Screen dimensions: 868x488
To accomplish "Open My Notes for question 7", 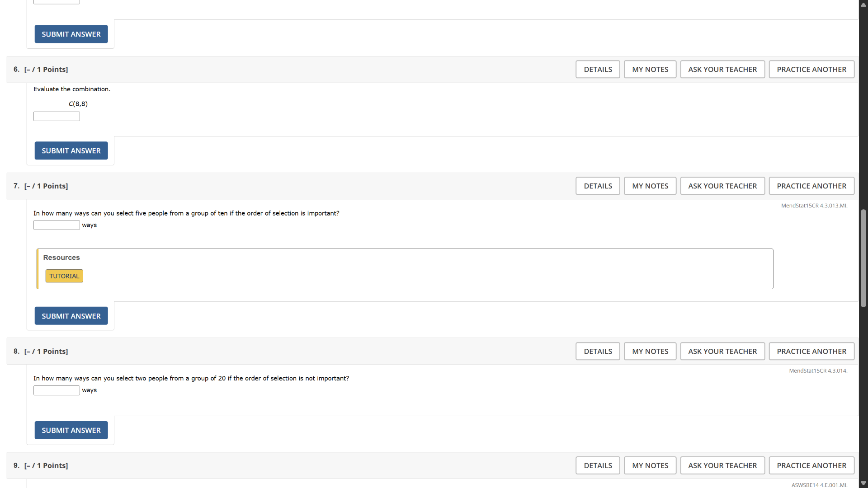I will pos(650,186).
